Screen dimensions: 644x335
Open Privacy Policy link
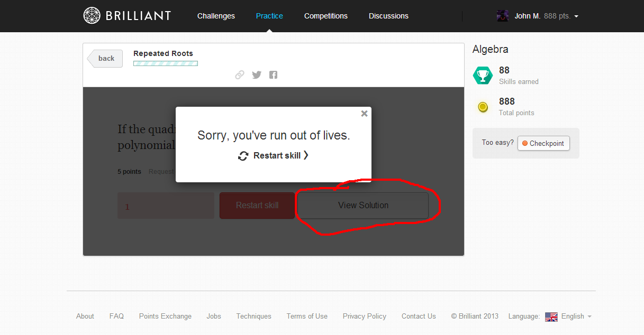pyautogui.click(x=365, y=316)
